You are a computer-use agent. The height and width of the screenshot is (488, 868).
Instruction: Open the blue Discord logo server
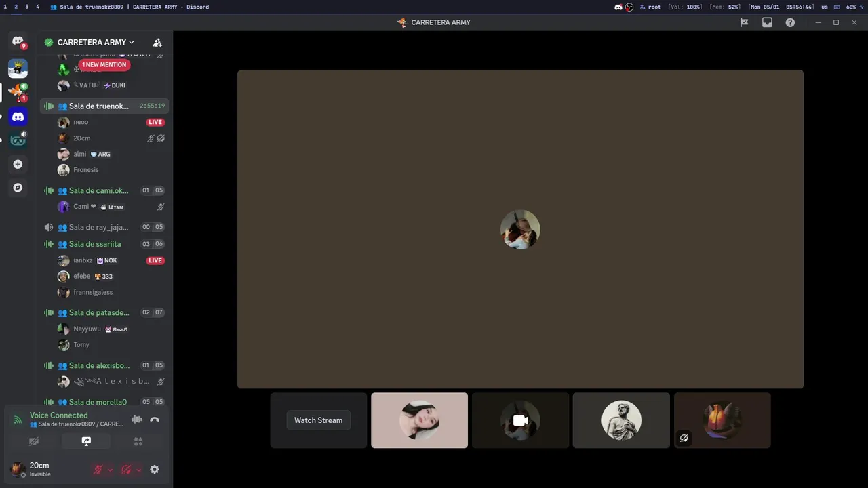[18, 117]
